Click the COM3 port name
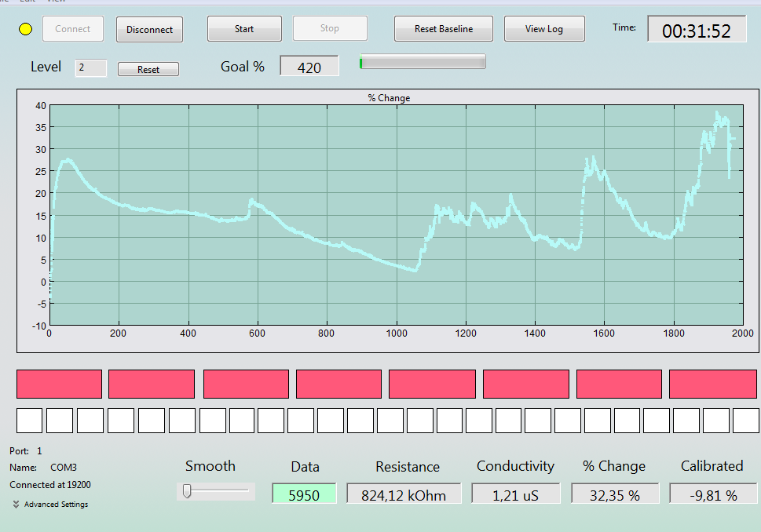 click(64, 468)
